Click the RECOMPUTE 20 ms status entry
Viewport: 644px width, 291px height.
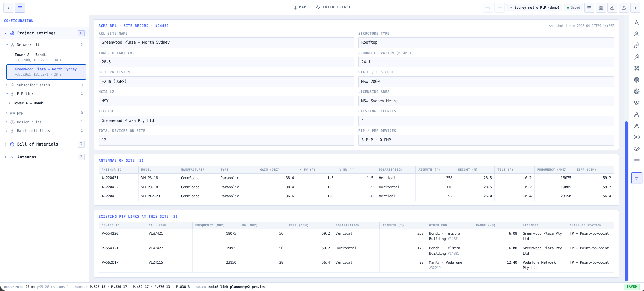point(36,287)
